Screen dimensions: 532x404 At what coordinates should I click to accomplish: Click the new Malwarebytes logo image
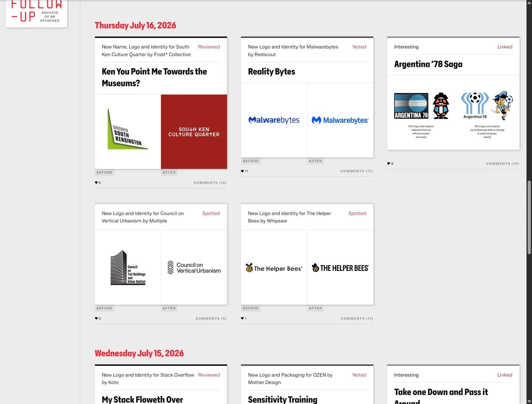340,120
